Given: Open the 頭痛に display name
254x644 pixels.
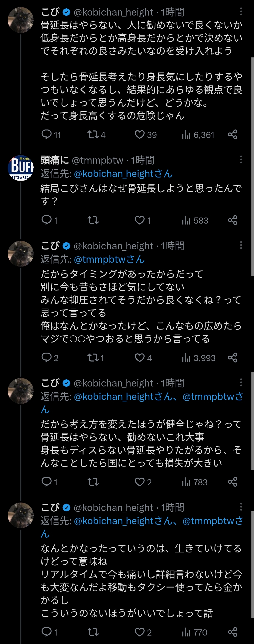Looking at the screenshot, I should pyautogui.click(x=55, y=160).
